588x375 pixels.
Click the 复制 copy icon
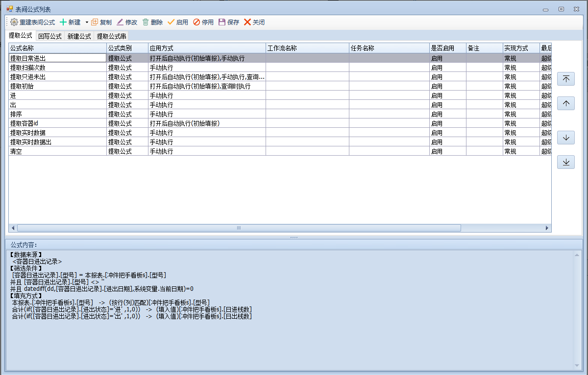pyautogui.click(x=95, y=22)
